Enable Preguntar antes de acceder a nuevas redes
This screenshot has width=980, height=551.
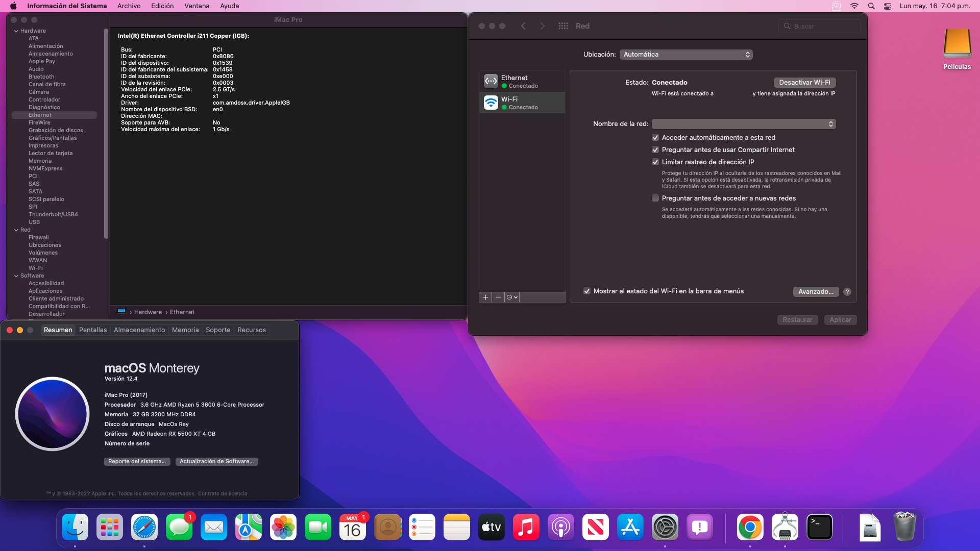(x=655, y=198)
